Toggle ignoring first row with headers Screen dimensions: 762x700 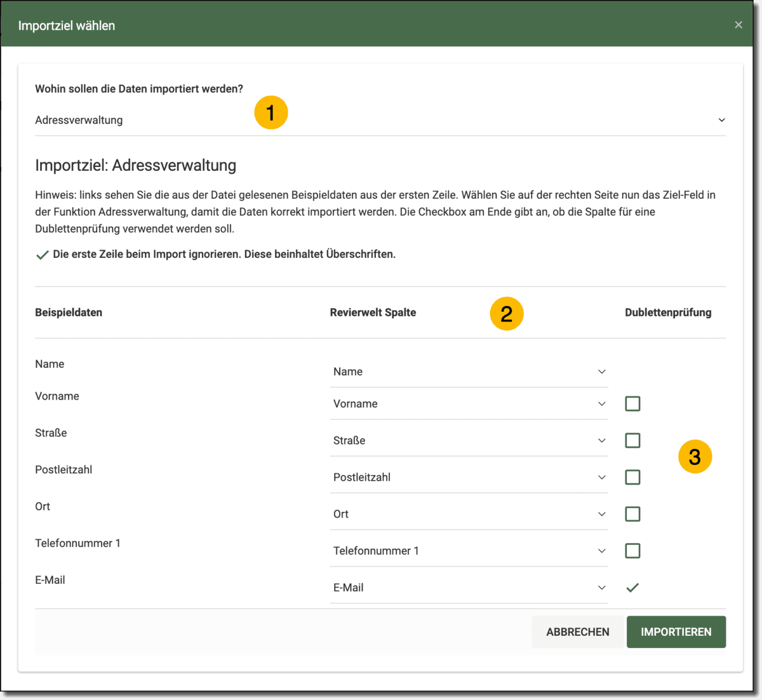point(43,255)
